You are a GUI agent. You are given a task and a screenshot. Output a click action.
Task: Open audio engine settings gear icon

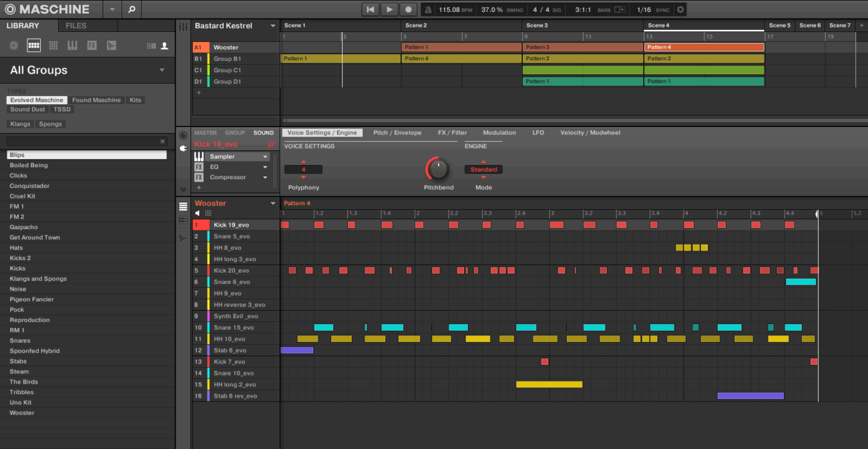680,9
